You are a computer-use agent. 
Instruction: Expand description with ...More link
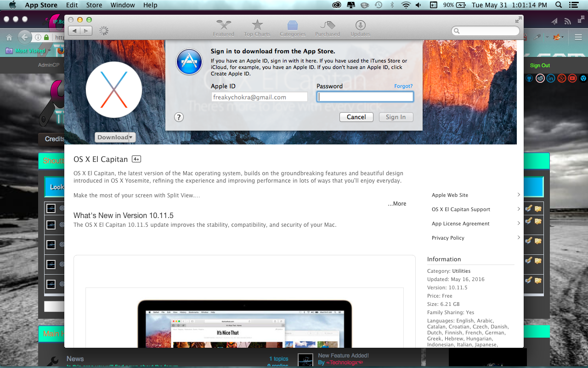tap(397, 204)
